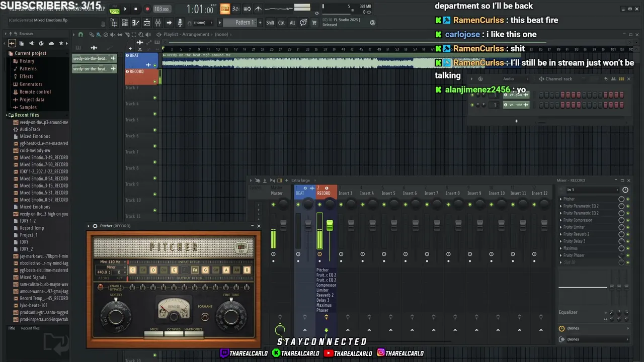Open the Samples folder in browser

28,107
